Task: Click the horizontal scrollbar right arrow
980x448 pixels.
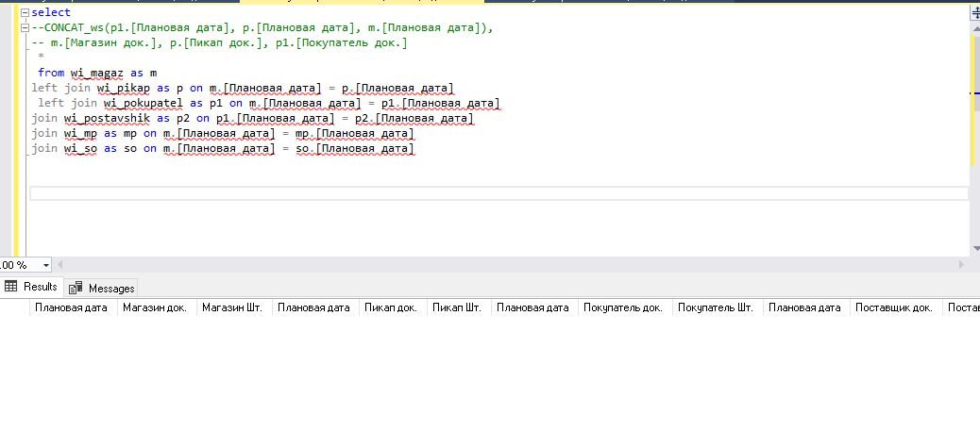Action: (x=962, y=265)
